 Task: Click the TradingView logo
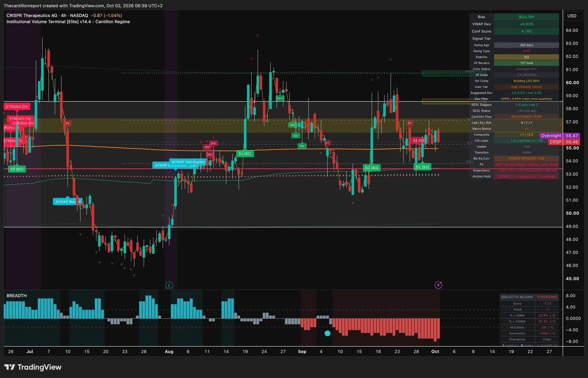point(33,367)
